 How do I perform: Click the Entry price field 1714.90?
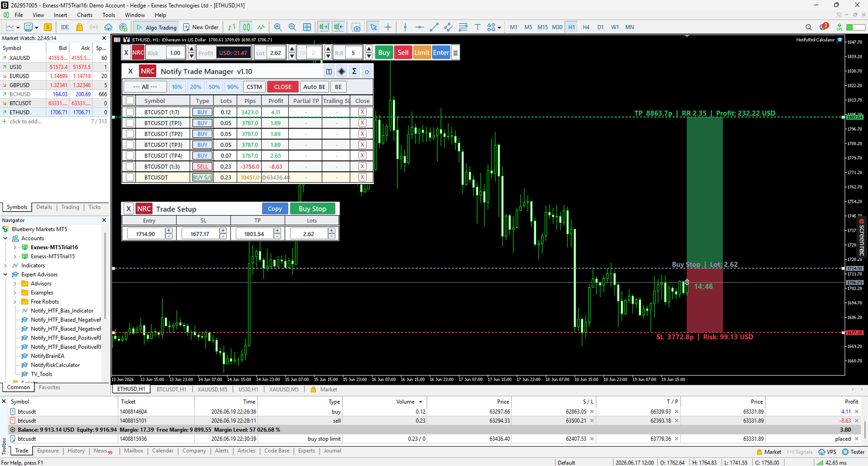pyautogui.click(x=145, y=234)
